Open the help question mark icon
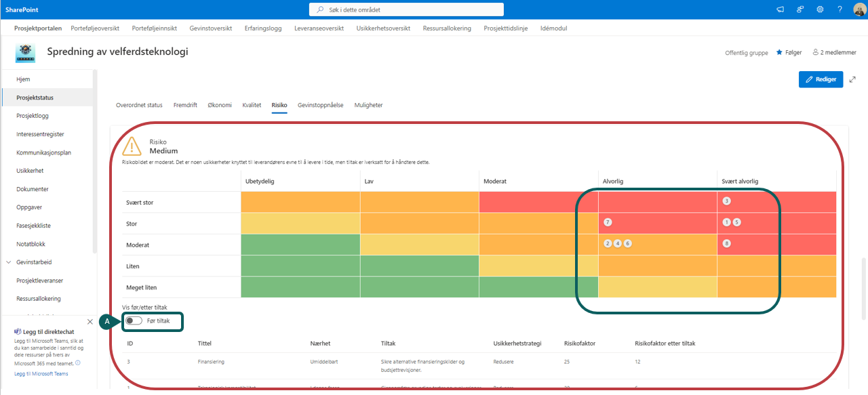Image resolution: width=868 pixels, height=395 pixels. coord(840,9)
